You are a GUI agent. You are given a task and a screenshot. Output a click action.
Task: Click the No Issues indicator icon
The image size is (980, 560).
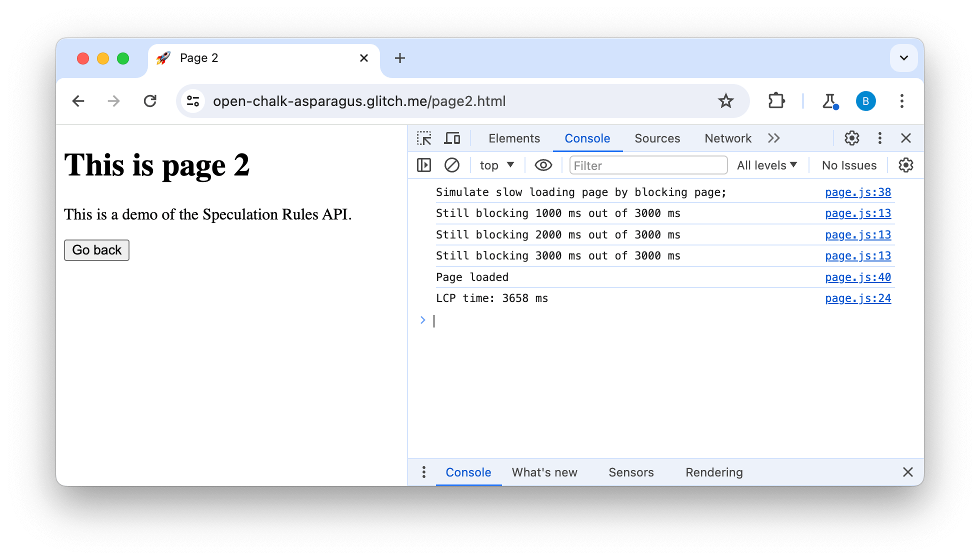tap(848, 165)
